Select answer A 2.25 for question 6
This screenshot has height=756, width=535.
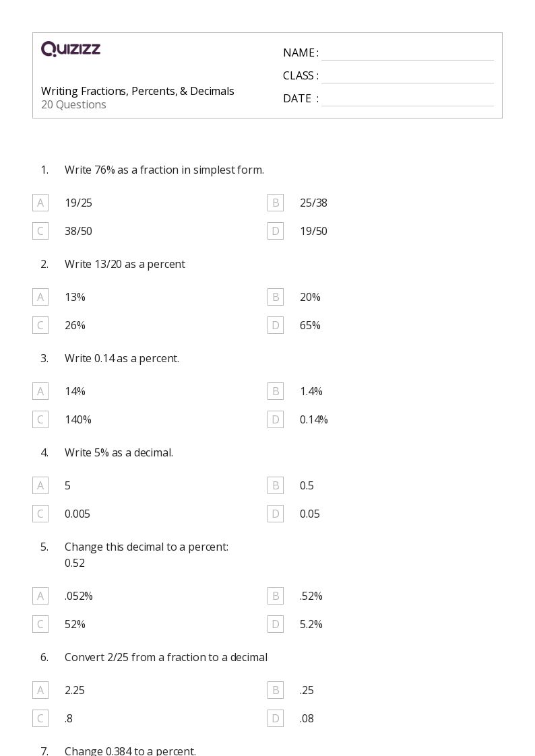click(x=40, y=690)
